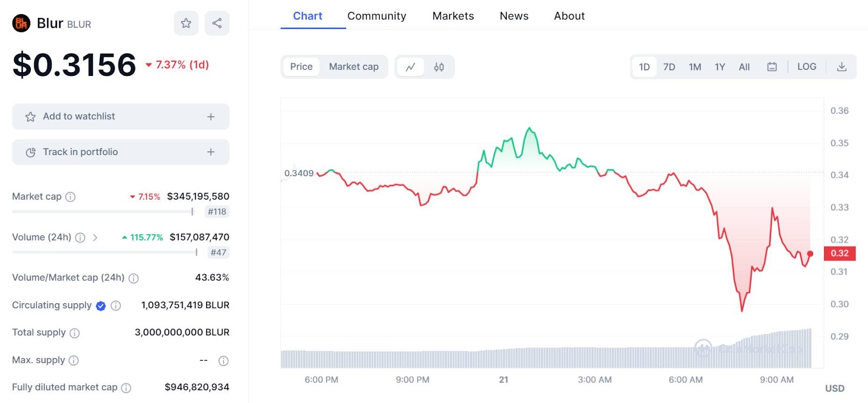Viewport: 868px width, 403px height.
Task: Toggle the LOG scale option
Action: pyautogui.click(x=807, y=67)
